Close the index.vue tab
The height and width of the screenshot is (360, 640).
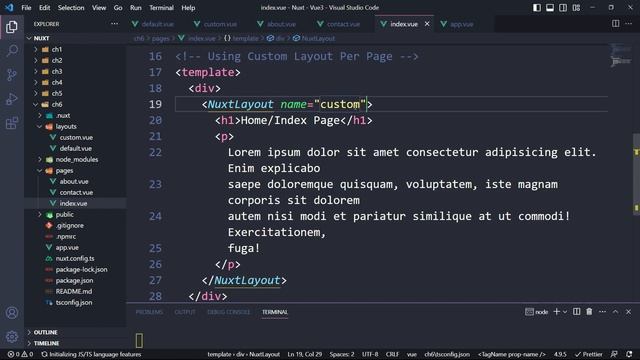(x=427, y=24)
